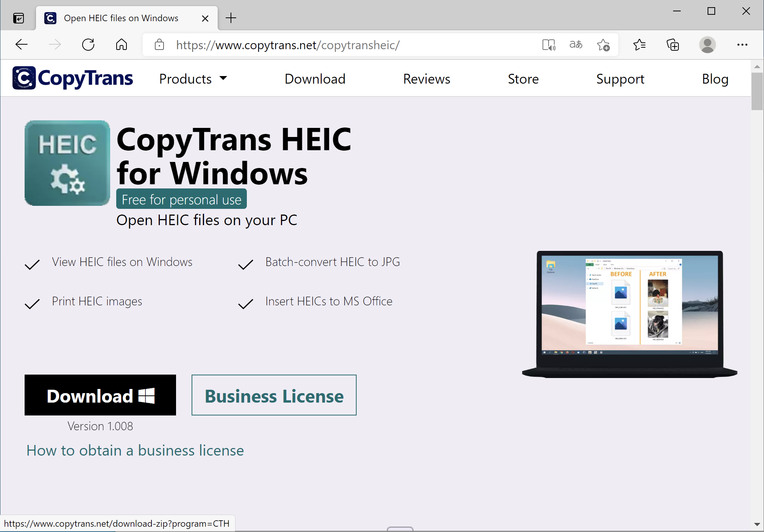Screen dimensions: 764x532
Task: Click the CopyTrans logo
Action: tap(73, 78)
